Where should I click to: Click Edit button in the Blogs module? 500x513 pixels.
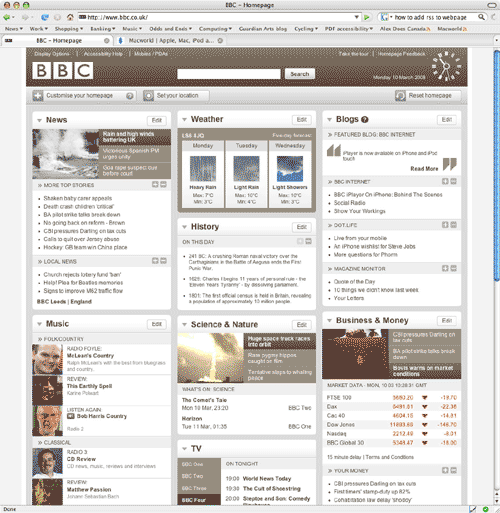(x=447, y=120)
